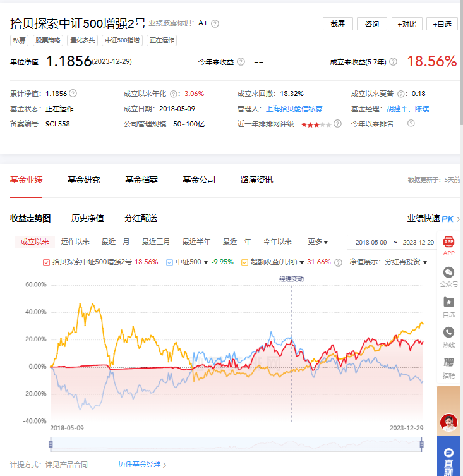Expand the 历任基金经理 chevron arrow
Screen dimensions: 463x476
[x=164, y=465]
